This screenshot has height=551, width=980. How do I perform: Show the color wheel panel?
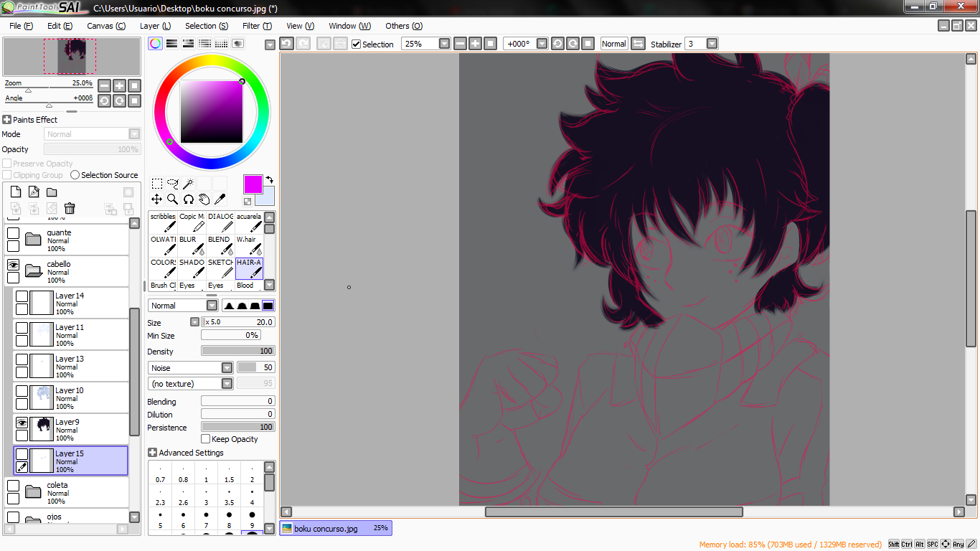coord(156,44)
